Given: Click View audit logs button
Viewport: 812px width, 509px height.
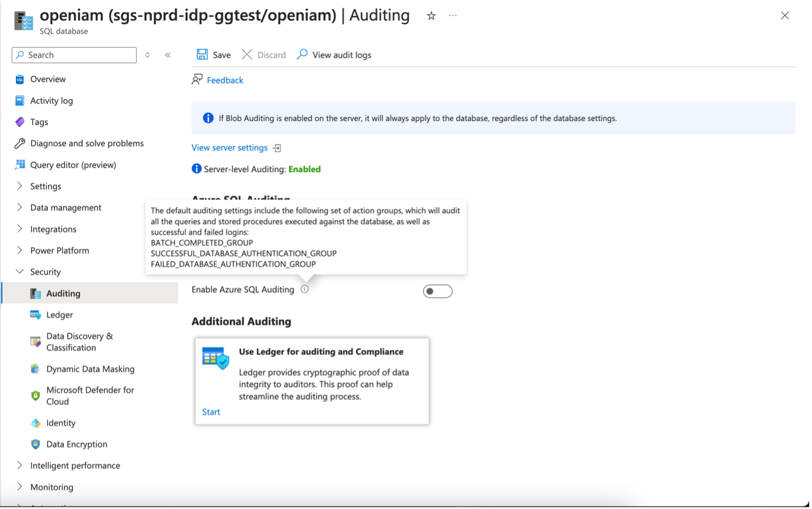Looking at the screenshot, I should coord(341,55).
